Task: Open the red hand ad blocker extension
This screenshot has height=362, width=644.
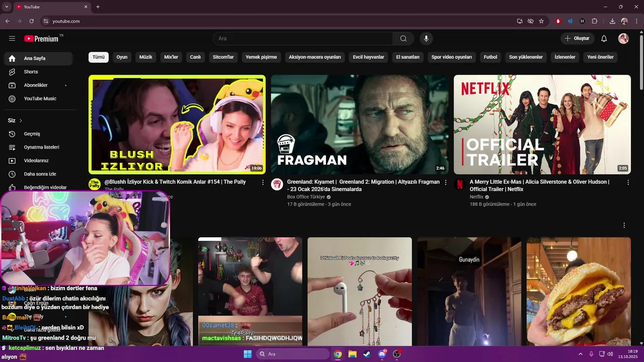Action: pyautogui.click(x=558, y=21)
